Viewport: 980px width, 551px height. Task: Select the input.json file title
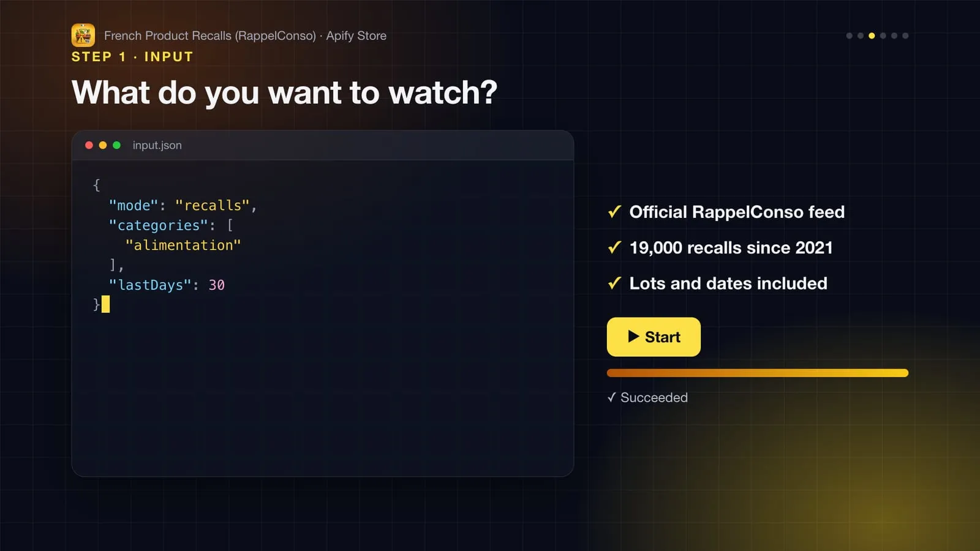[x=157, y=145]
